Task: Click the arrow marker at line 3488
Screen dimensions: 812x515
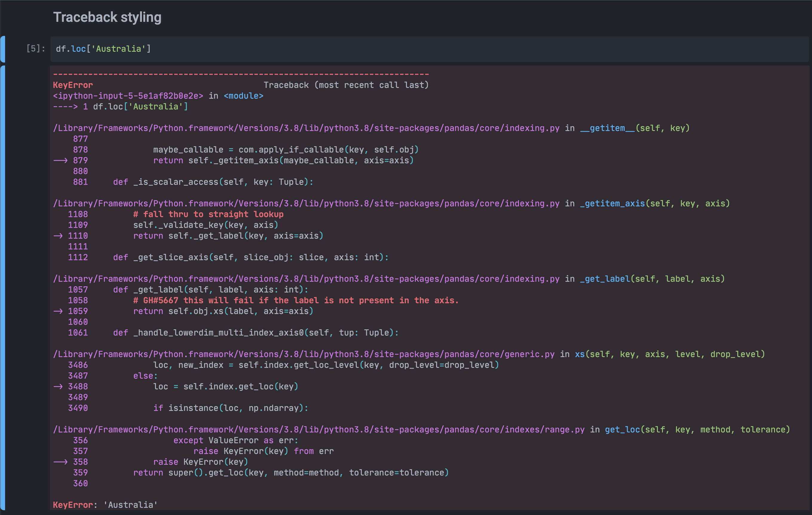Action: 58,386
